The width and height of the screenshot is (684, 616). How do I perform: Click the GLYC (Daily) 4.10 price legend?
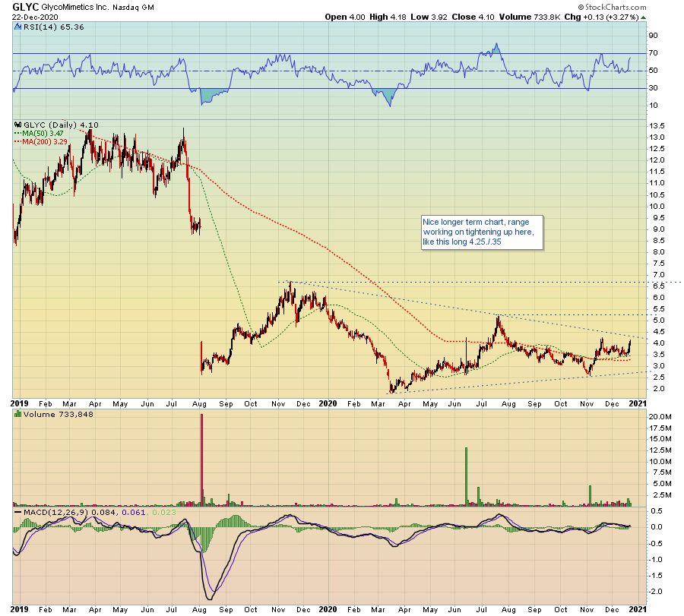click(x=61, y=125)
